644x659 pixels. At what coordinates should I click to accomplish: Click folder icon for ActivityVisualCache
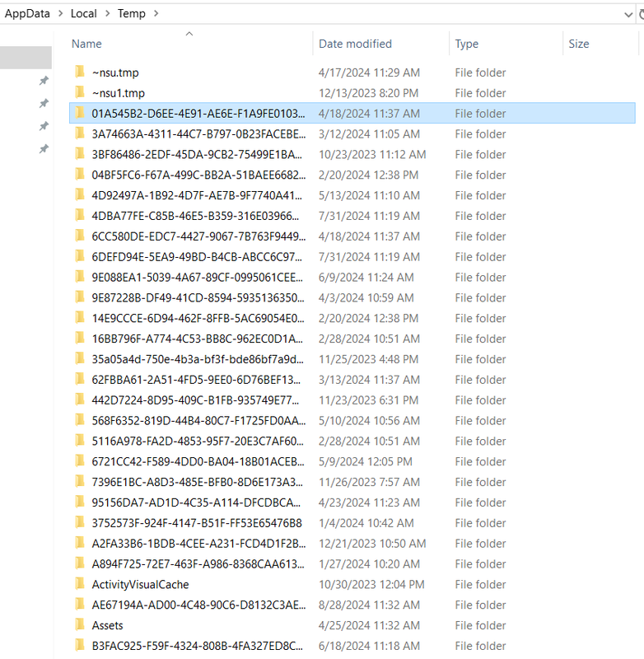80,584
